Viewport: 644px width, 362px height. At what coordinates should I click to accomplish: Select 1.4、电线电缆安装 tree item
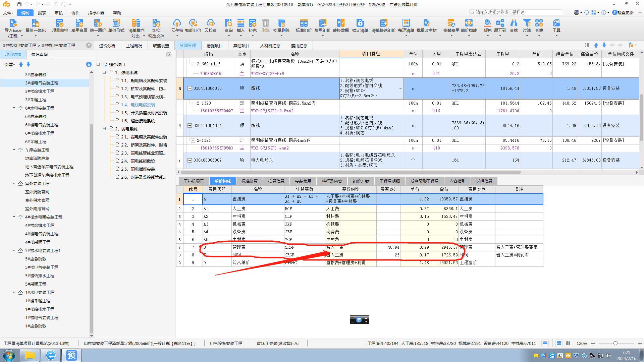138,105
